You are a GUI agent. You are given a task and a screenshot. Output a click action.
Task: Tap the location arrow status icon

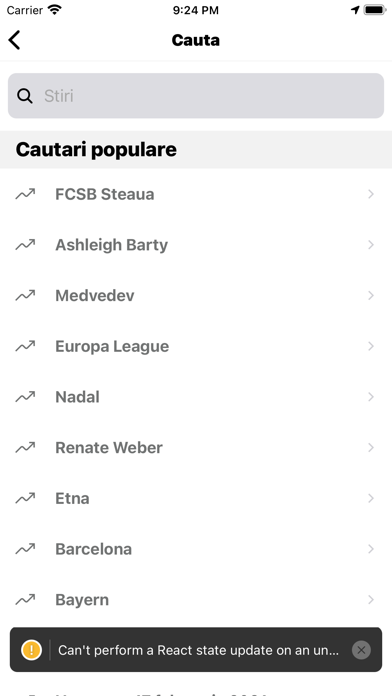(355, 10)
